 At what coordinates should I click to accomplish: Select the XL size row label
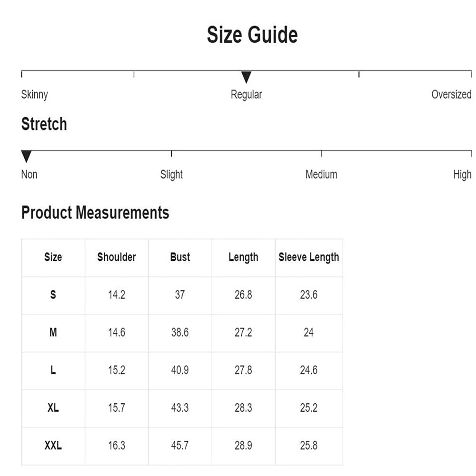pyautogui.click(x=53, y=408)
